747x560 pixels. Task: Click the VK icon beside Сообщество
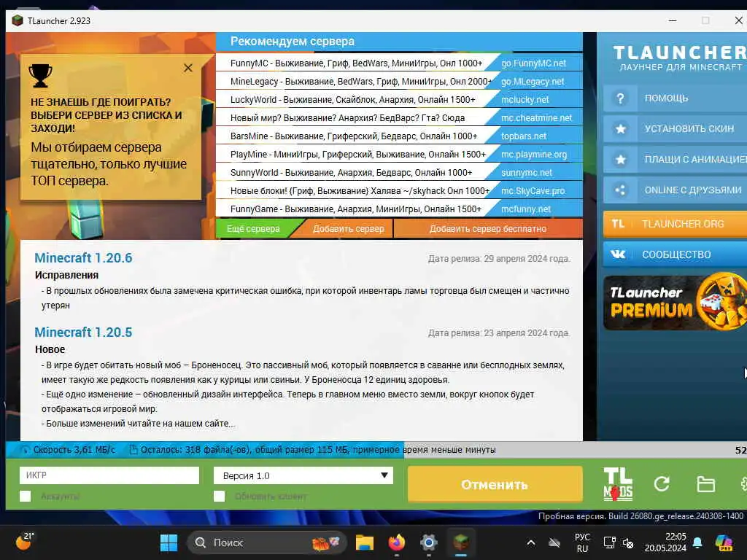[618, 254]
